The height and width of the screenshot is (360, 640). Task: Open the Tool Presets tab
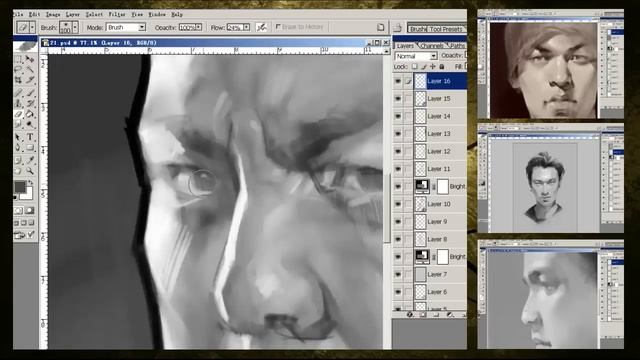(446, 29)
